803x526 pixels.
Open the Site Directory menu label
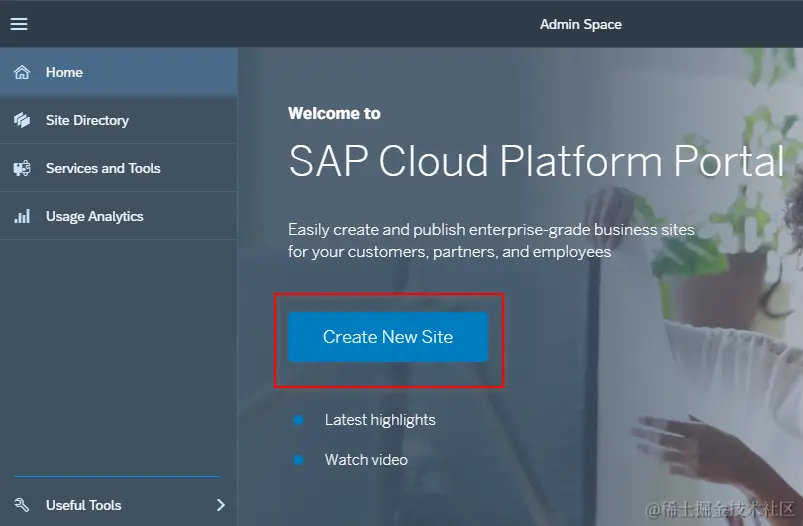87,120
